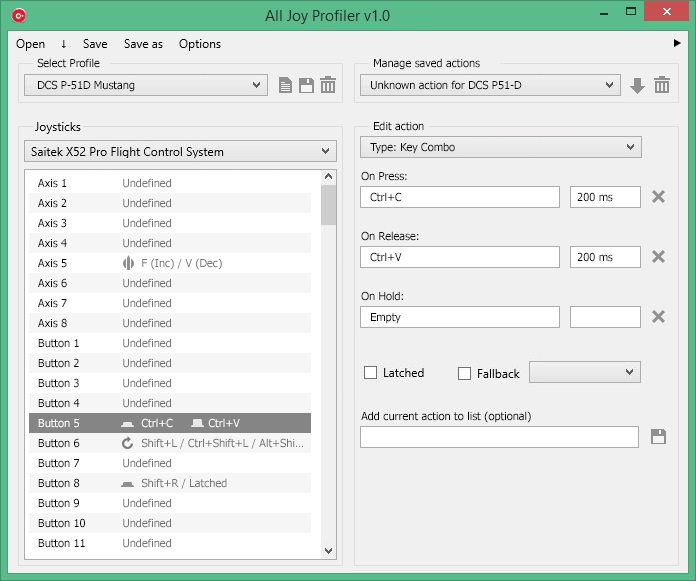The image size is (696, 581).
Task: Delete the selected profile via trash icon
Action: pos(328,86)
